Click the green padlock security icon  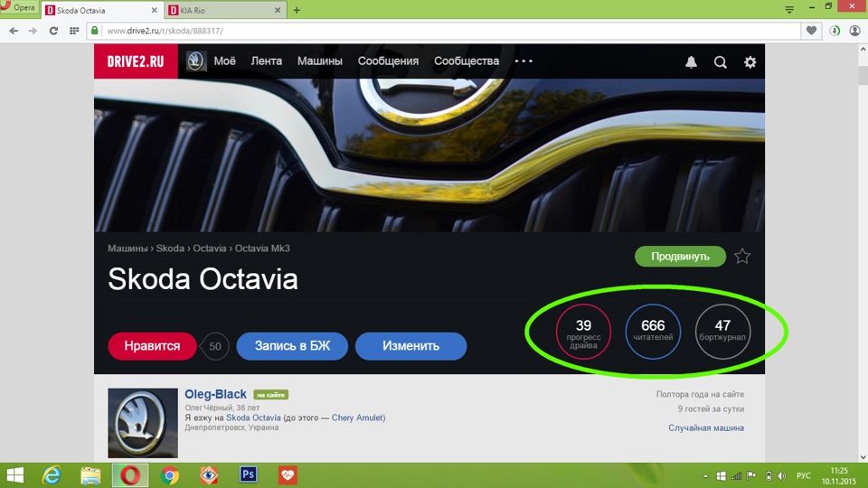coord(95,31)
